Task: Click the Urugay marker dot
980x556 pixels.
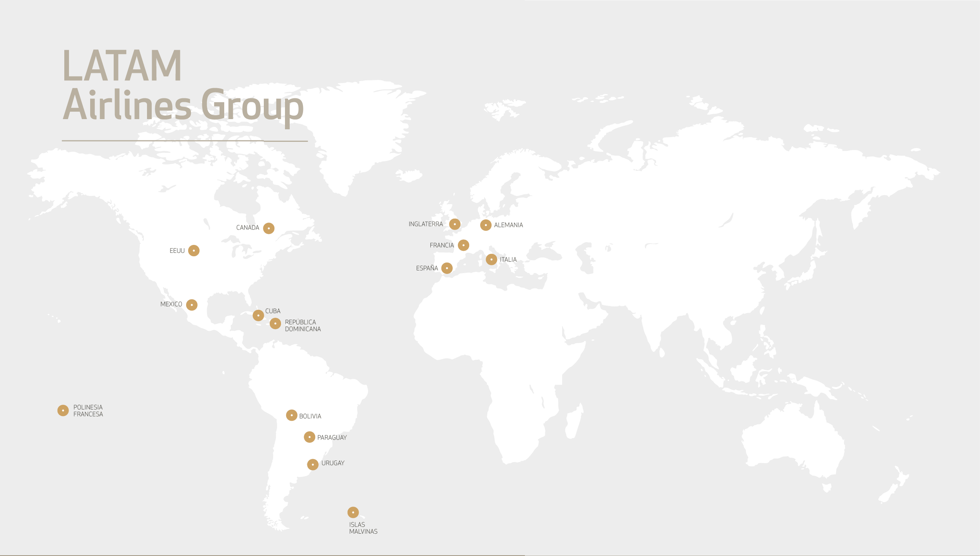Action: pos(312,464)
